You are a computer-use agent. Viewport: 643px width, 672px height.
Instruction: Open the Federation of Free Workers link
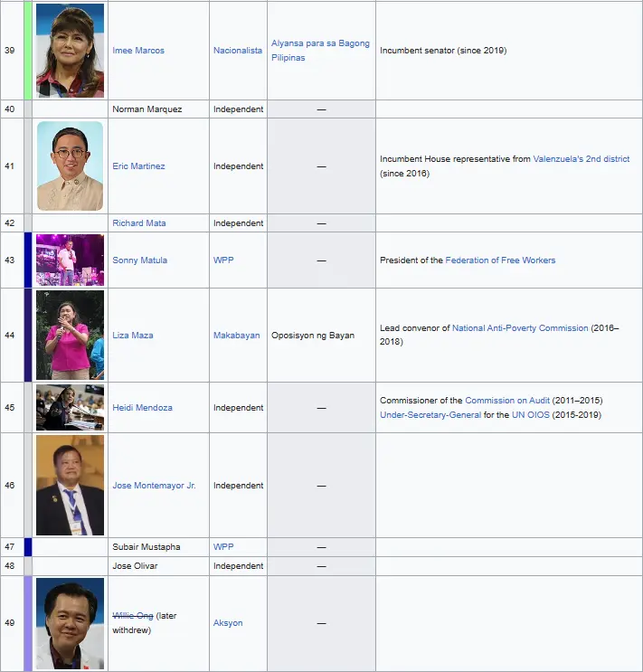coord(500,260)
